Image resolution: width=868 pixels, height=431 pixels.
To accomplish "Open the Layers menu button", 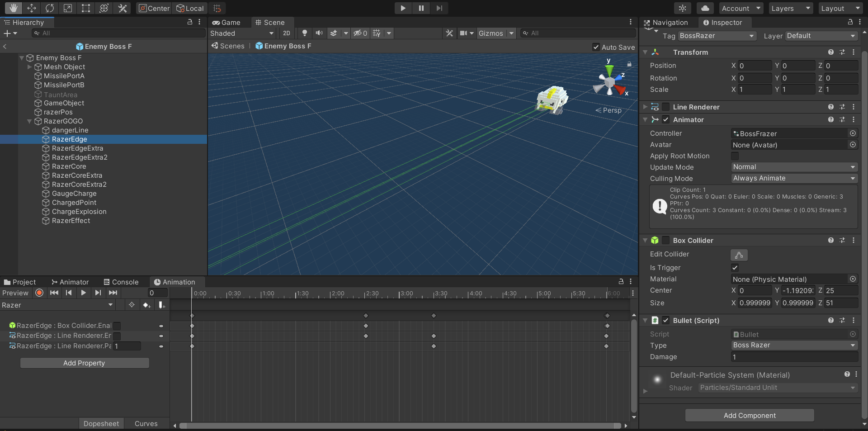I will pyautogui.click(x=791, y=8).
